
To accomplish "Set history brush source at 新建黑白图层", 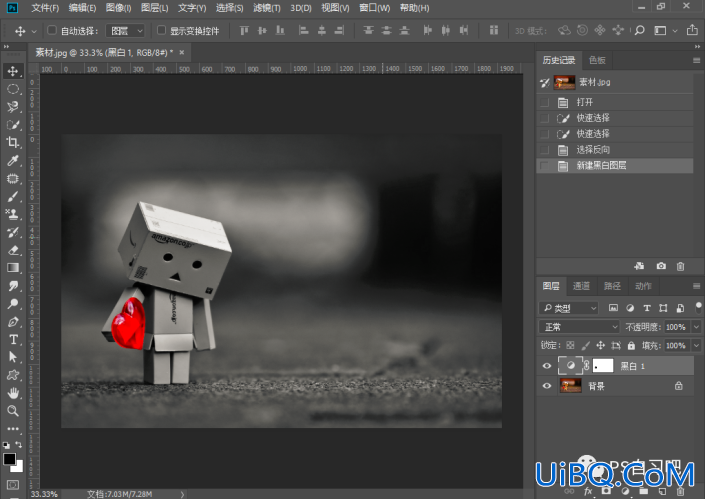I will (544, 166).
